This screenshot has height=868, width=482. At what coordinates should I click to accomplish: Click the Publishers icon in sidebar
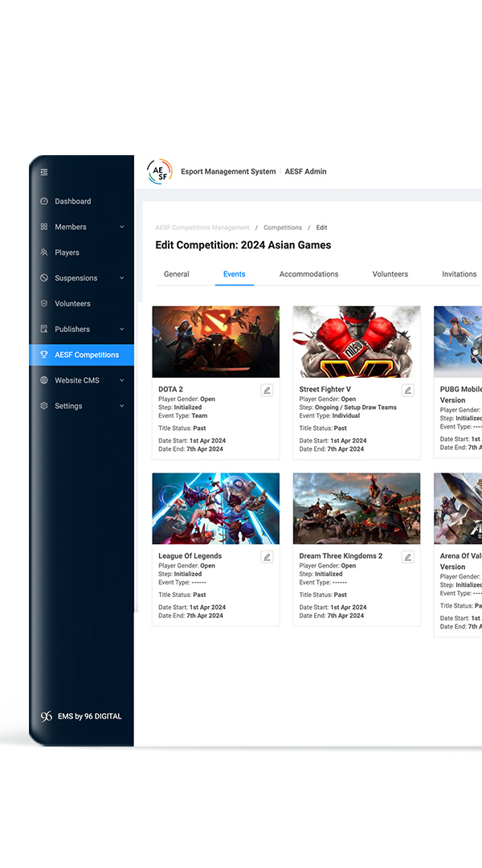coord(44,329)
